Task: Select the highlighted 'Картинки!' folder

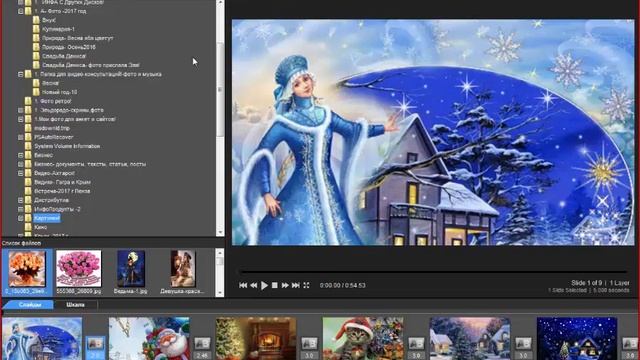Action: 47,218
